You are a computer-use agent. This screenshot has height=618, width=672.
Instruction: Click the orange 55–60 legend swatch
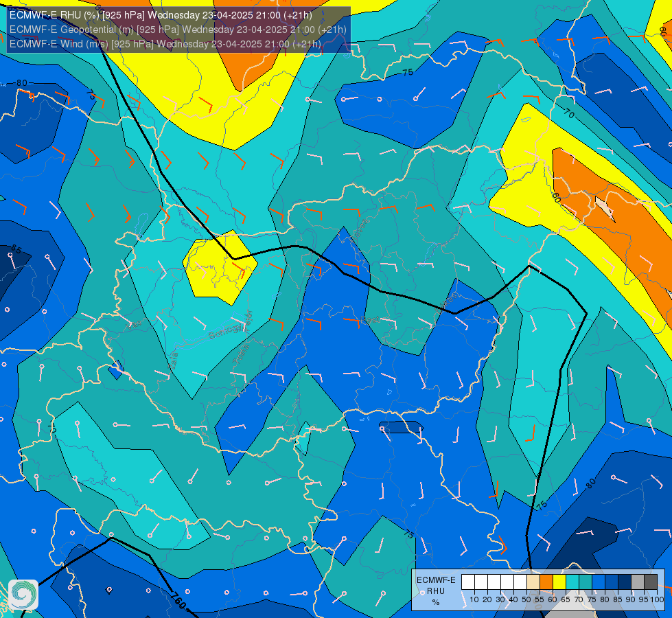point(546,582)
